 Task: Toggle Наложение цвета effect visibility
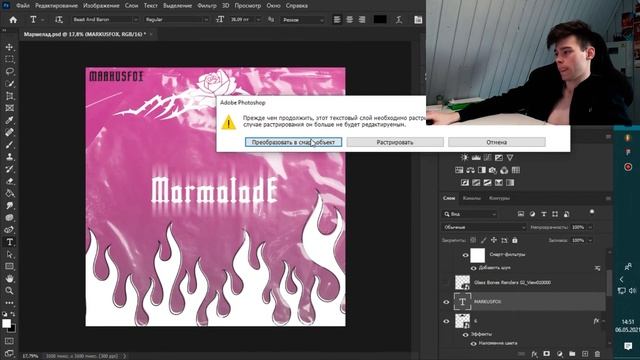[x=473, y=344]
